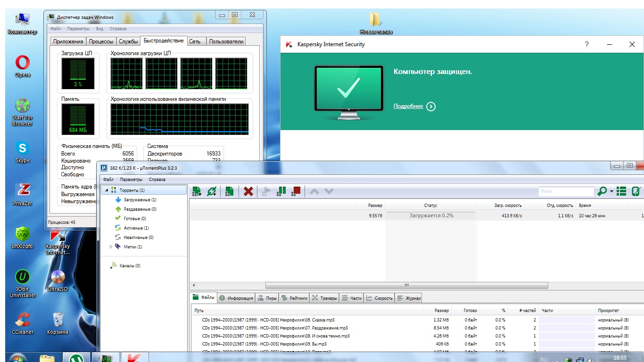Viewport: 644px width, 362px height.
Task: Stop the torrent with the red square icon
Action: point(296,191)
